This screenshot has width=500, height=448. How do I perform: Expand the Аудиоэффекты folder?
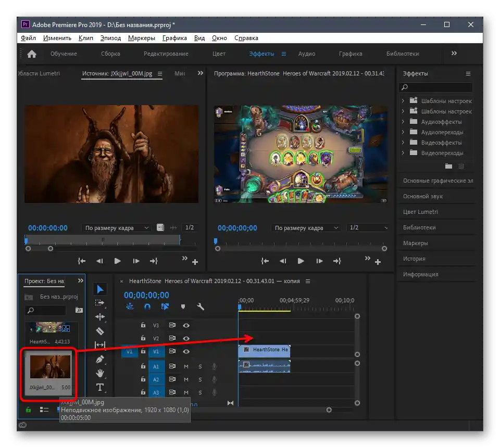click(x=404, y=122)
